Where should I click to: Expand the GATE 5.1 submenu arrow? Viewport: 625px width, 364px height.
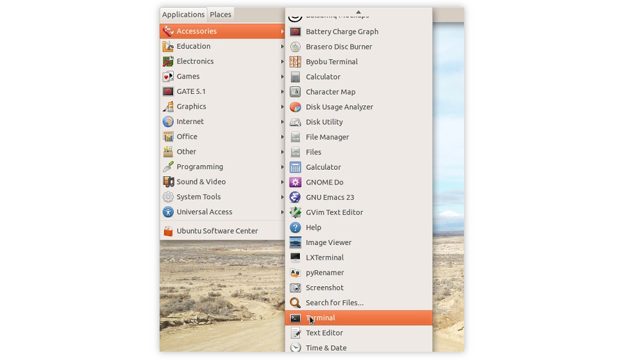click(x=282, y=91)
